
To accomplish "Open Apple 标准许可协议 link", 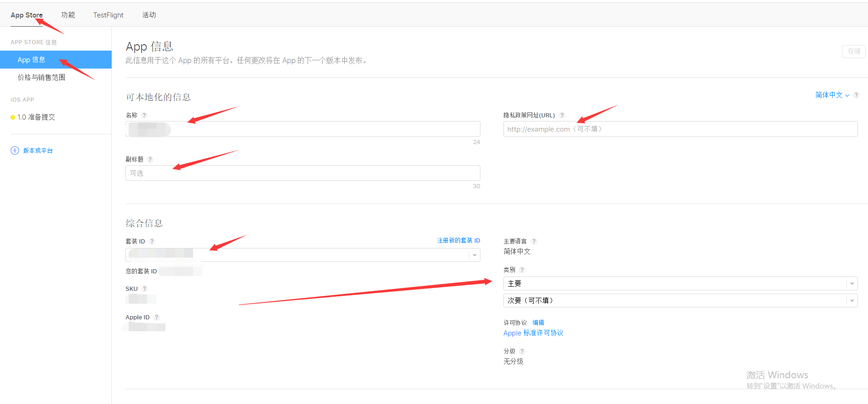I will (533, 333).
